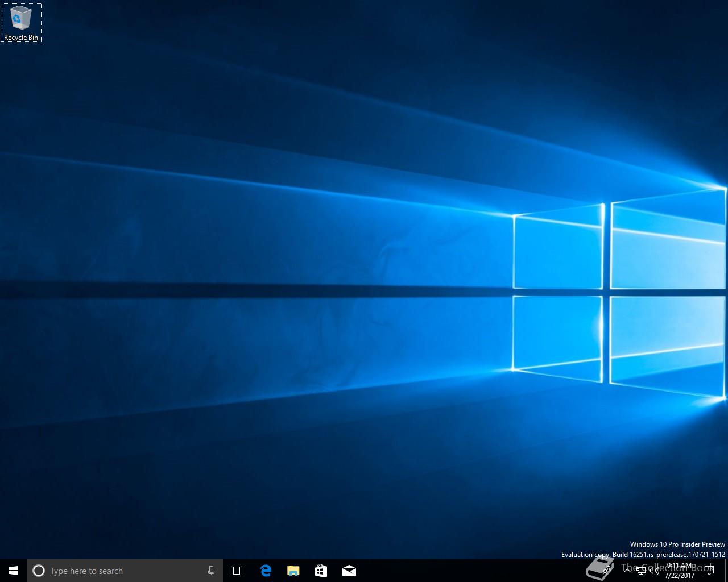
Task: Open Task View from the taskbar
Action: 237,571
